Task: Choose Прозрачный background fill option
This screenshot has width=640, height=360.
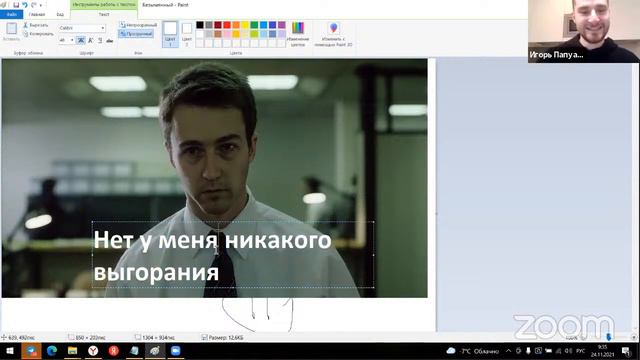Action: (x=136, y=34)
